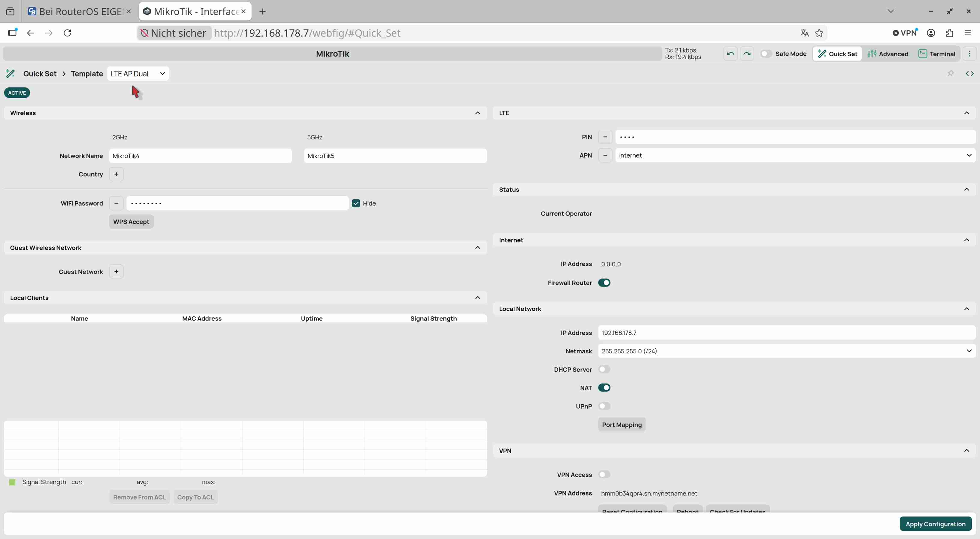Click the Copy To ACL button
The height and width of the screenshot is (539, 980).
[x=195, y=497]
